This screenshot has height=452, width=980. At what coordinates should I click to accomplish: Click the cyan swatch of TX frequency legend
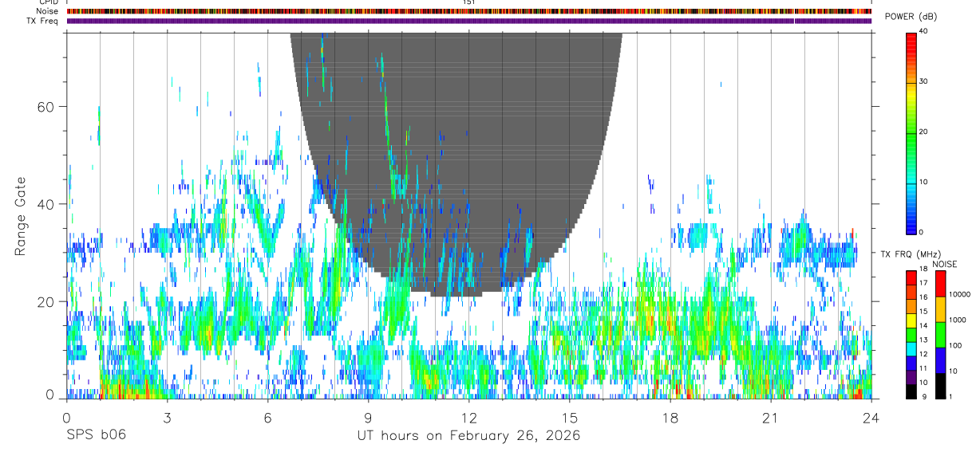pyautogui.click(x=911, y=349)
